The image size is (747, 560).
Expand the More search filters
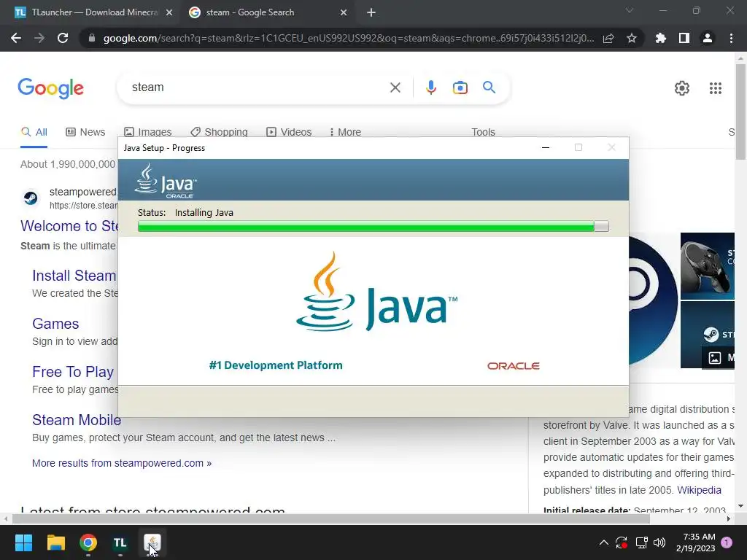(x=345, y=132)
